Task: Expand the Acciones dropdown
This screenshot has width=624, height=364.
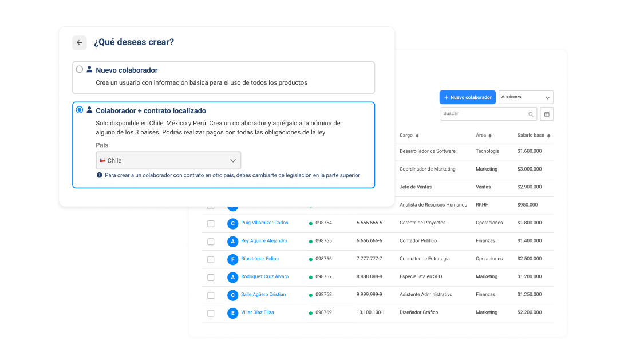Action: pyautogui.click(x=526, y=97)
